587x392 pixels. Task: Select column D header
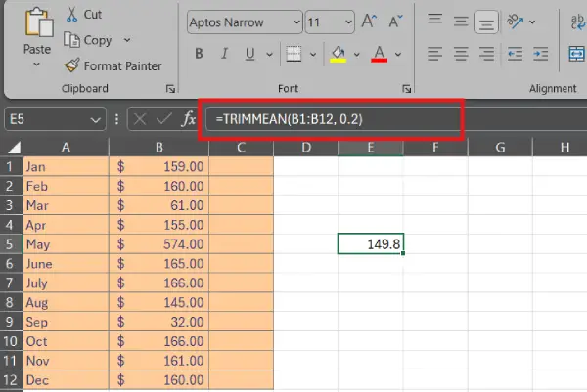click(306, 148)
